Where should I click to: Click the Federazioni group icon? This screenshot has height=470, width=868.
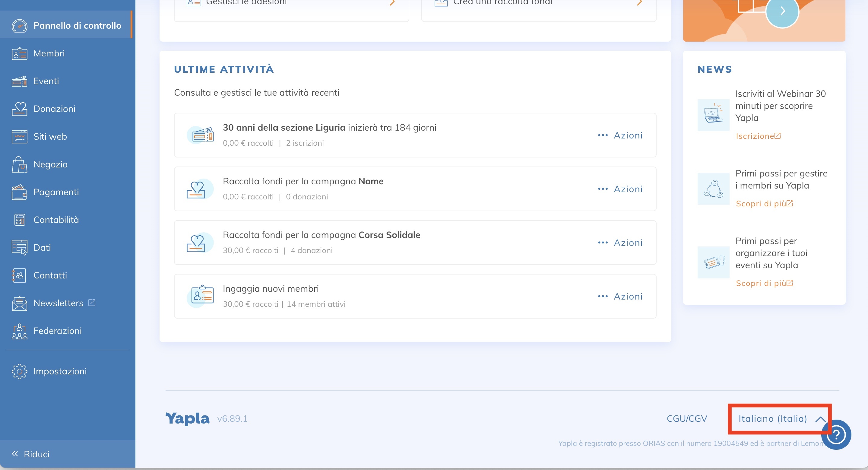click(x=19, y=331)
